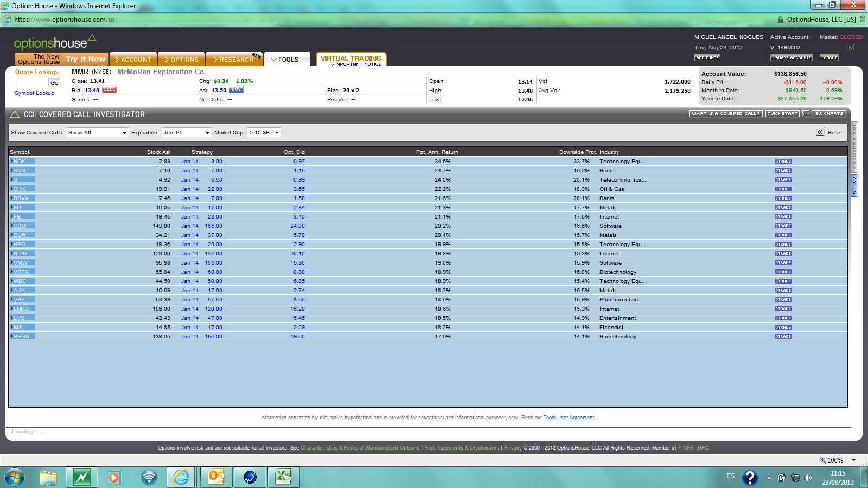Click the Quickstart button
Viewport: 868px width, 488px height.
[x=782, y=114]
